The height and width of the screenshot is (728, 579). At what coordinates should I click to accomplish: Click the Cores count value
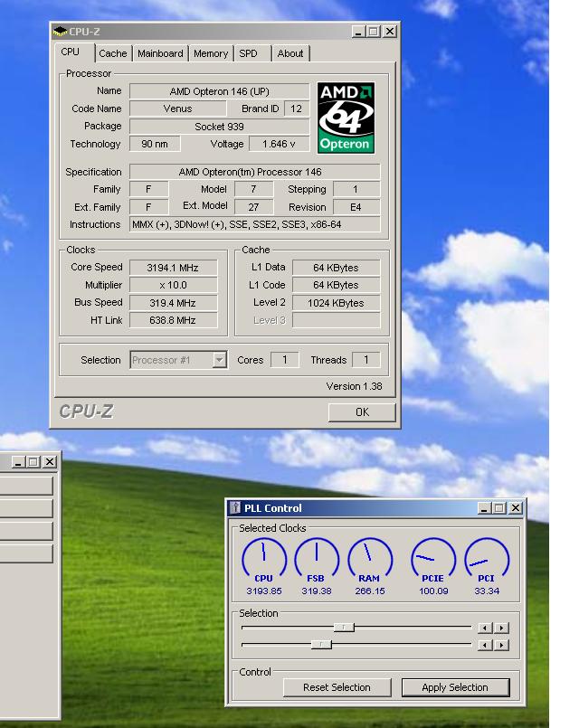tap(285, 360)
